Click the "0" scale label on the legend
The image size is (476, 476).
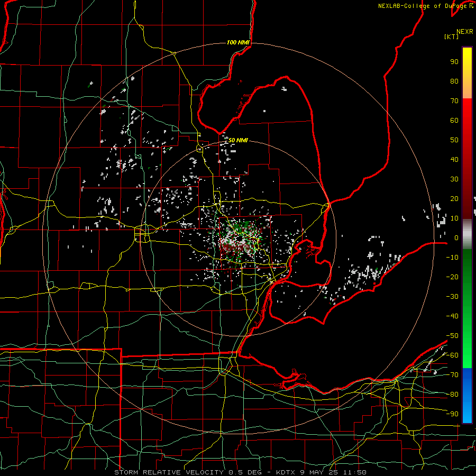(x=456, y=237)
